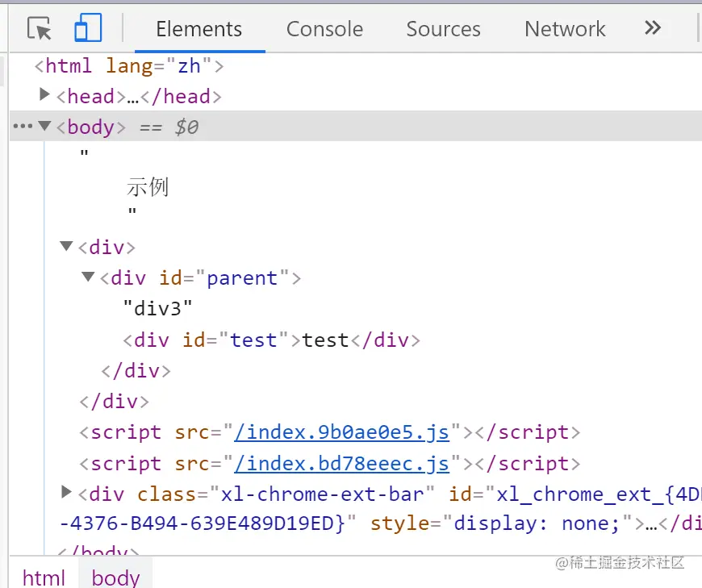Select the outer closing </div> tag line
Image resolution: width=702 pixels, height=588 pixels.
click(x=114, y=402)
